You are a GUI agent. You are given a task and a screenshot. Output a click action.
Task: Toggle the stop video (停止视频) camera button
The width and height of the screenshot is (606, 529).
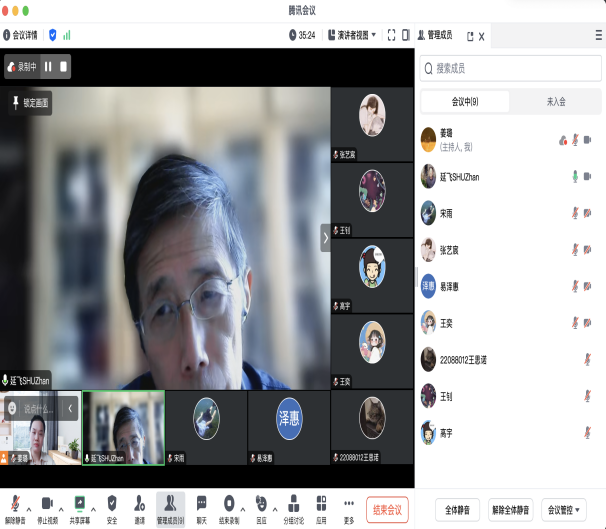click(46, 503)
